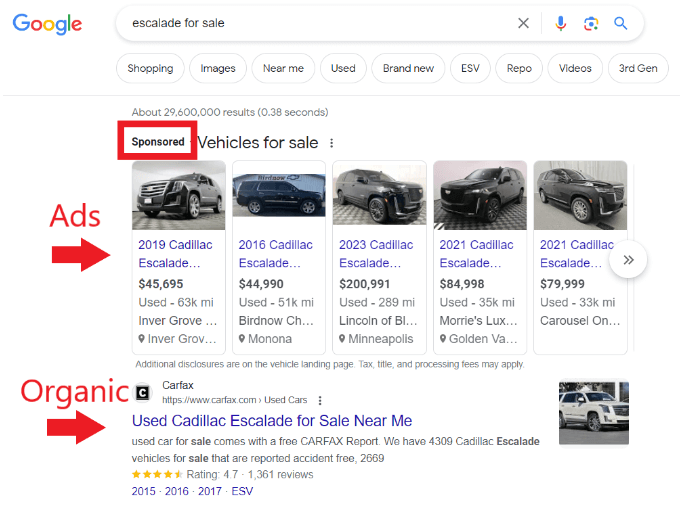Image resolution: width=680 pixels, height=510 pixels.
Task: Open options menu beside Vehicles for sale
Action: pyautogui.click(x=332, y=143)
